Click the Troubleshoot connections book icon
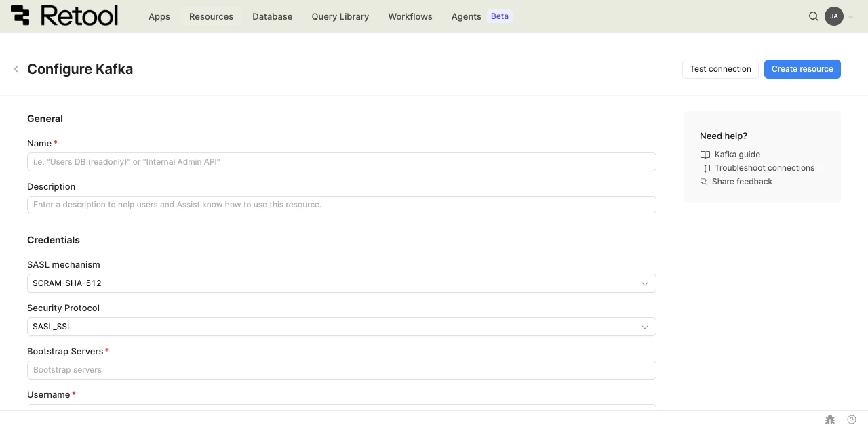The width and height of the screenshot is (868, 429). [705, 168]
